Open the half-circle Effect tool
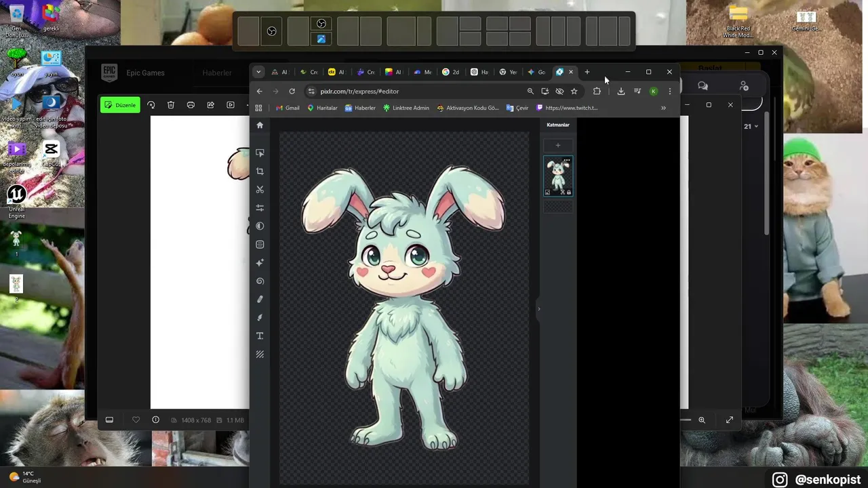Screen dimensions: 868x488 click(260, 226)
